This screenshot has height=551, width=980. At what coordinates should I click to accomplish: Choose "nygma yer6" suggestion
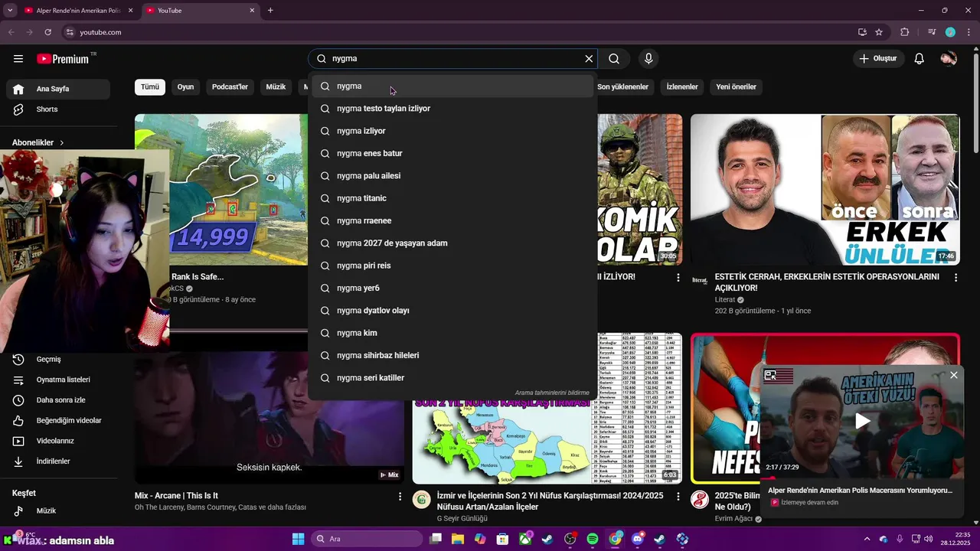452,288
